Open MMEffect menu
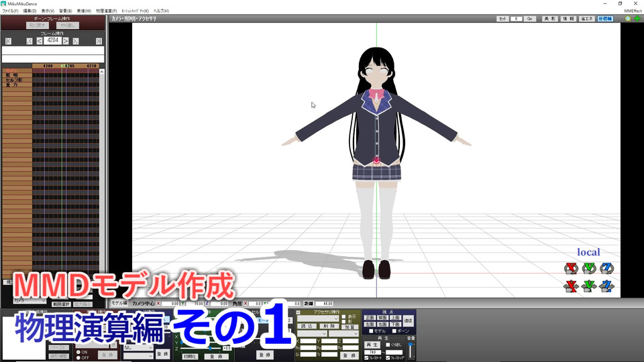 pos(633,11)
